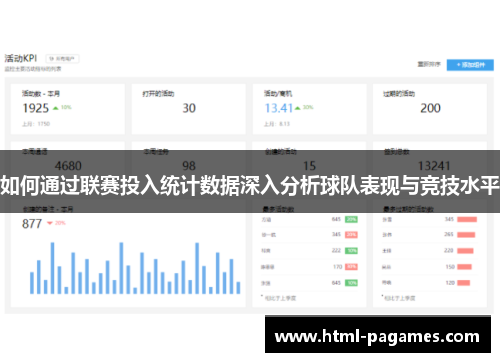Click the red progress bar beside 345
Image resolution: width=500 pixels, height=362 pixels.
[467, 219]
